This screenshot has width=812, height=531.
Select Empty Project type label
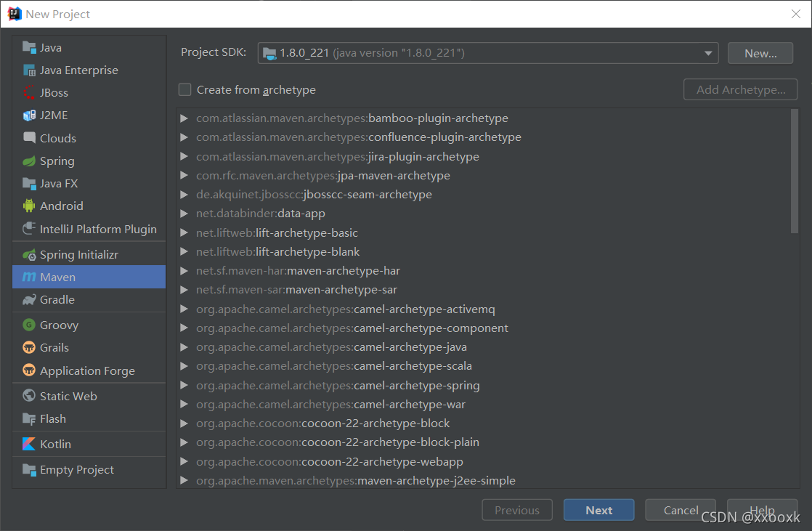(x=77, y=469)
